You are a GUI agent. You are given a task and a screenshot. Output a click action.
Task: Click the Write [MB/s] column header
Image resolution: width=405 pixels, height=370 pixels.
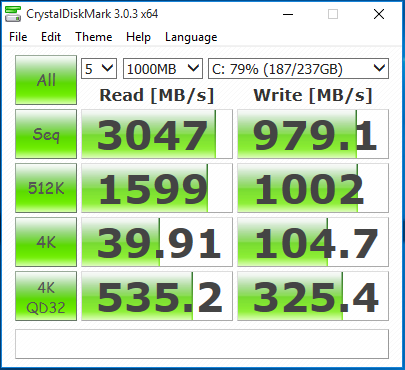(x=313, y=95)
